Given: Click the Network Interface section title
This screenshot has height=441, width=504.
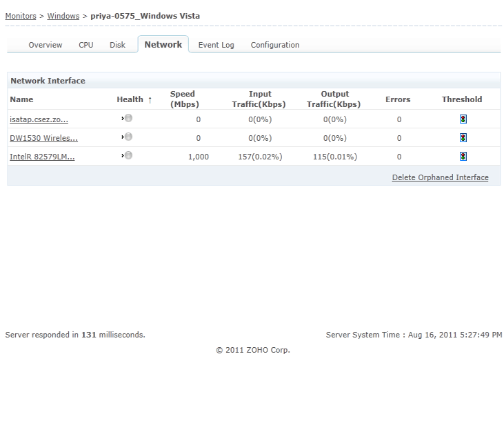Looking at the screenshot, I should (x=48, y=81).
